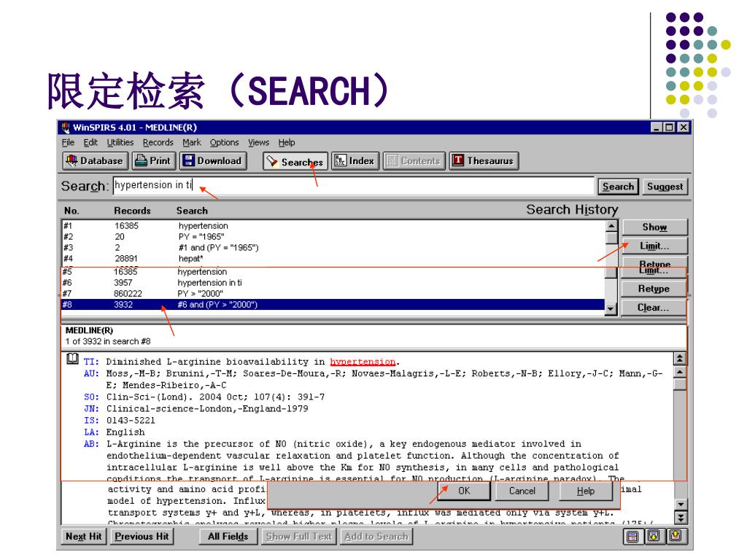Click the greyed Add to Search button
This screenshot has height=560, width=747.
tap(376, 537)
